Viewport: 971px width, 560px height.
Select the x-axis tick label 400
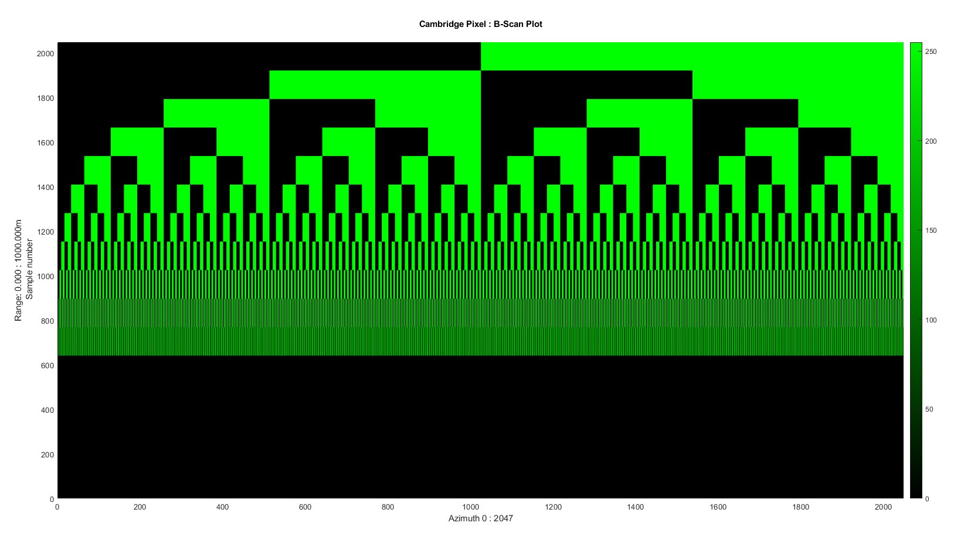pyautogui.click(x=222, y=507)
